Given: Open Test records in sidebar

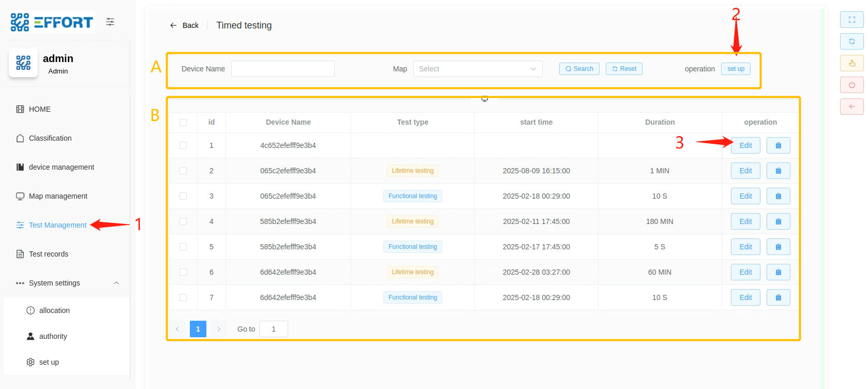Looking at the screenshot, I should (x=49, y=254).
